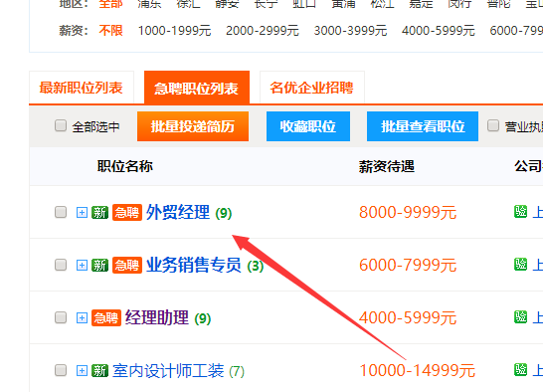Expand the 室内设计师工装 row plus icon
Viewport: 543px width, 392px height.
(82, 370)
